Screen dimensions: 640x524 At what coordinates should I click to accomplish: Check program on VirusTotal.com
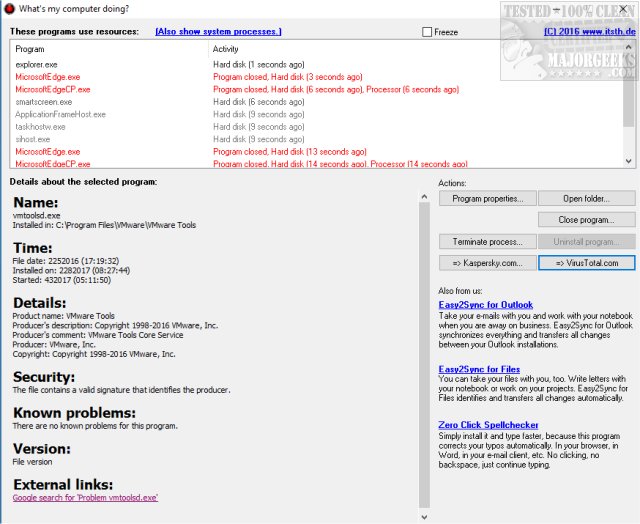587,263
